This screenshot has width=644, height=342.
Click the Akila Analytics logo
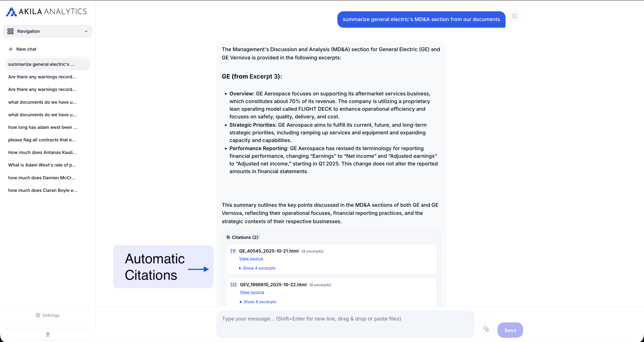tap(46, 11)
